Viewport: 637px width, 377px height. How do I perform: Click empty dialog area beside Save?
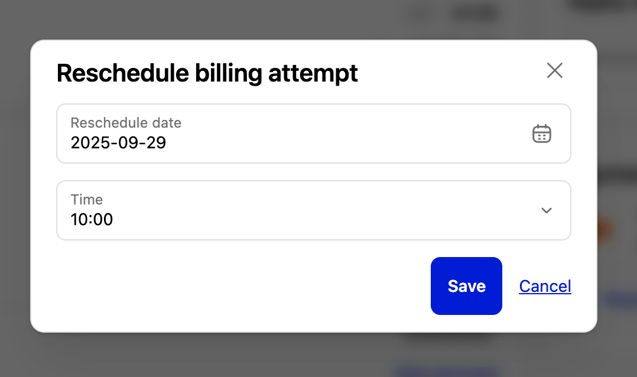pyautogui.click(x=244, y=286)
